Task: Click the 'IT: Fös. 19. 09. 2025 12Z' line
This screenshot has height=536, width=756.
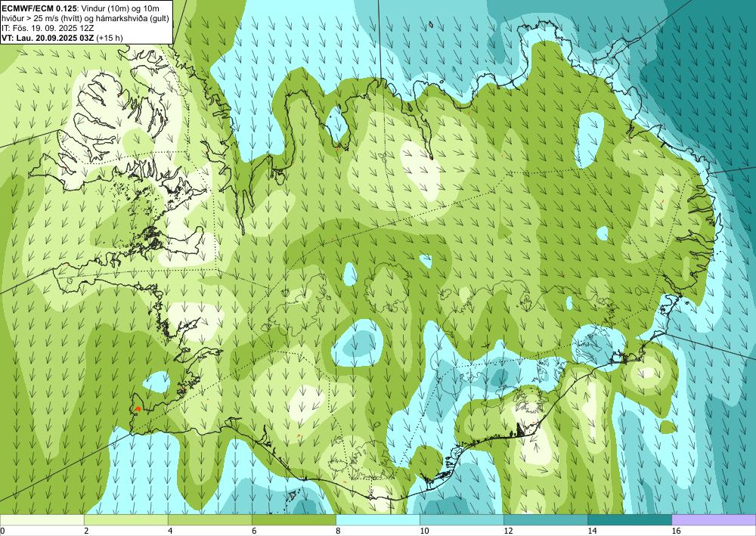Action: click(48, 27)
